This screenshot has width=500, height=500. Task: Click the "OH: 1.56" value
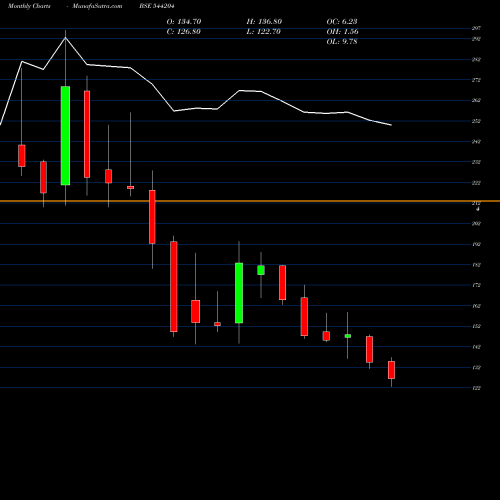(342, 32)
